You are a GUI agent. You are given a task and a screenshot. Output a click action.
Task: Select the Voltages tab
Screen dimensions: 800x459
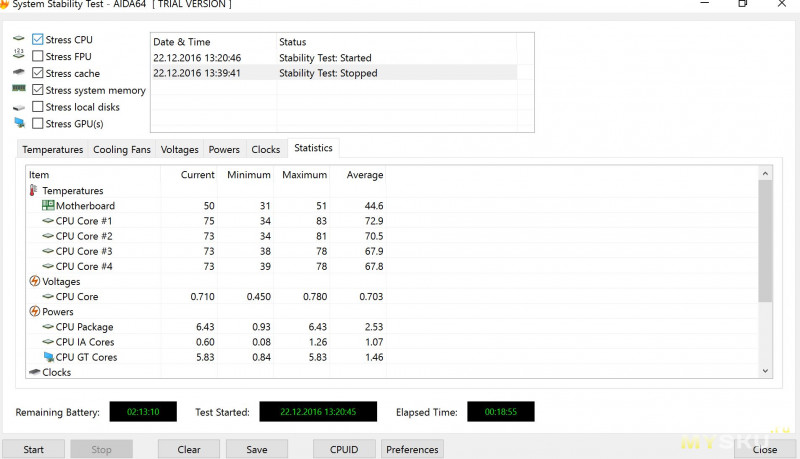coord(180,149)
